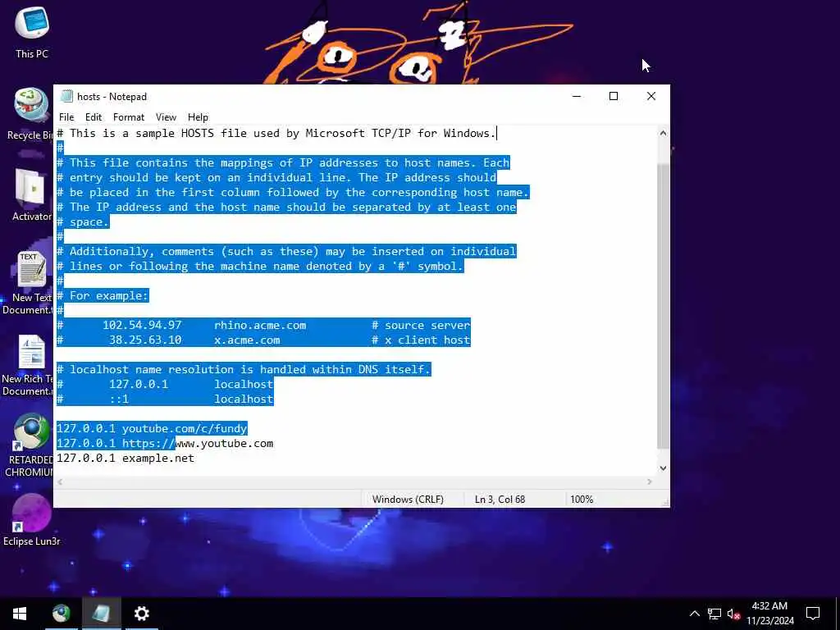The image size is (840, 630).
Task: Select New Text Document desktop icon
Action: pos(28,282)
